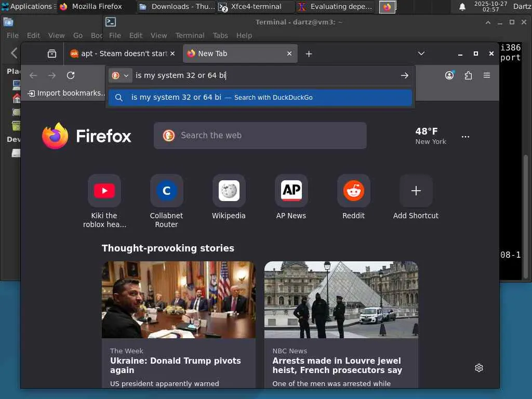Click Thunar window's back chevron
Screen dimensions: 532x399
click(14, 53)
